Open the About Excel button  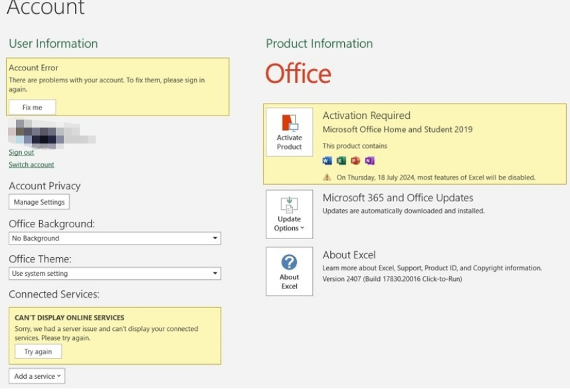290,271
